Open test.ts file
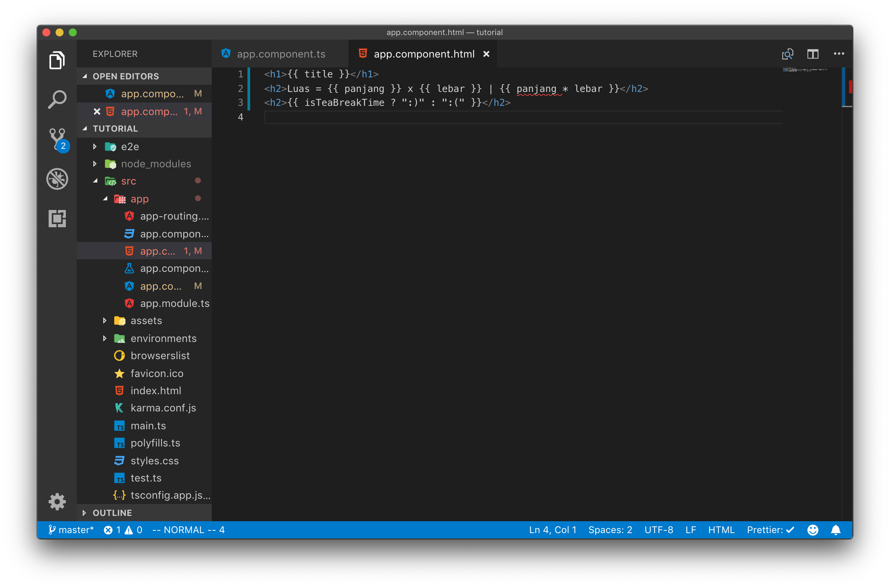The image size is (890, 588). pyautogui.click(x=144, y=478)
